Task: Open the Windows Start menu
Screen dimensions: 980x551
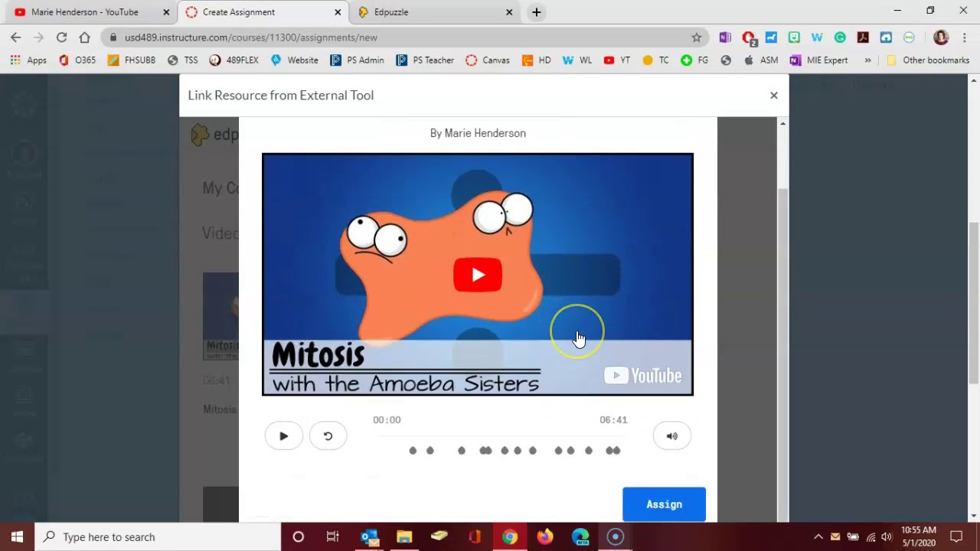Action: tap(17, 536)
